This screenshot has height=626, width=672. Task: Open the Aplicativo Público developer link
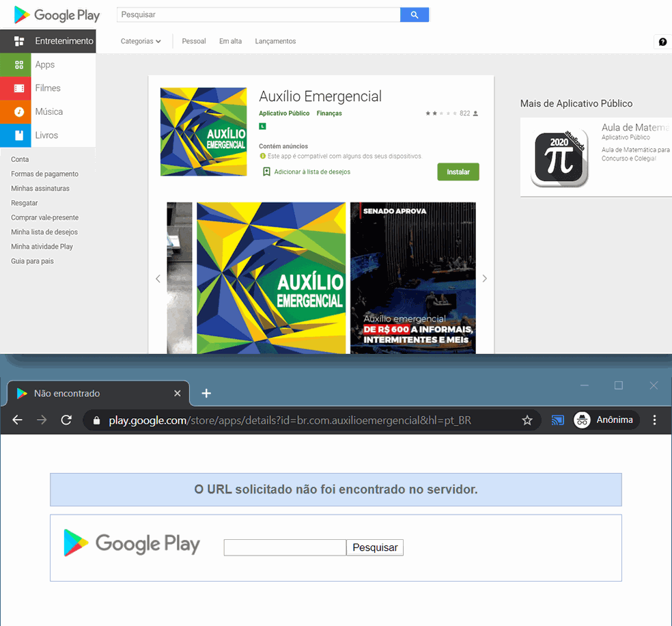284,113
